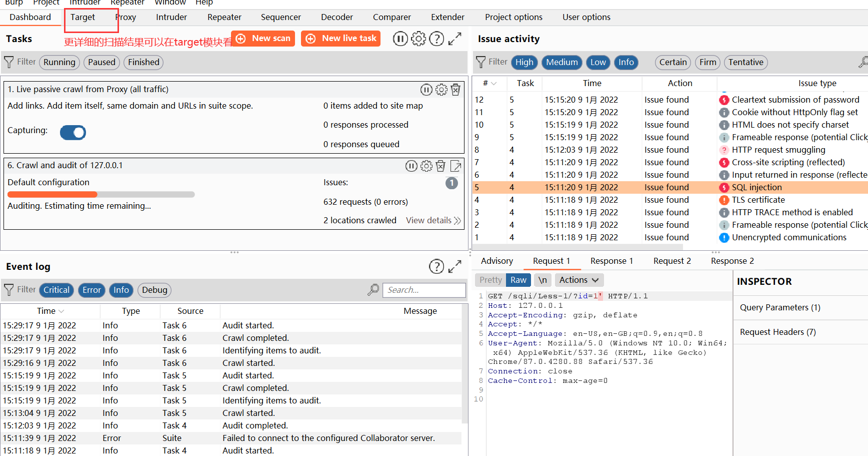Viewport: 868px width, 456px height.
Task: Open the Response 1 tab
Action: 611,261
